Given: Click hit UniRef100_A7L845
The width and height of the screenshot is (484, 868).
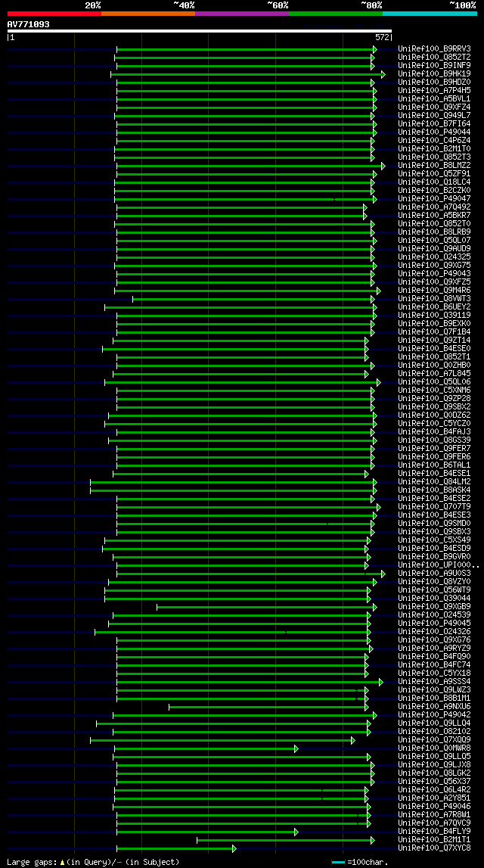Looking at the screenshot, I should coord(434,374).
